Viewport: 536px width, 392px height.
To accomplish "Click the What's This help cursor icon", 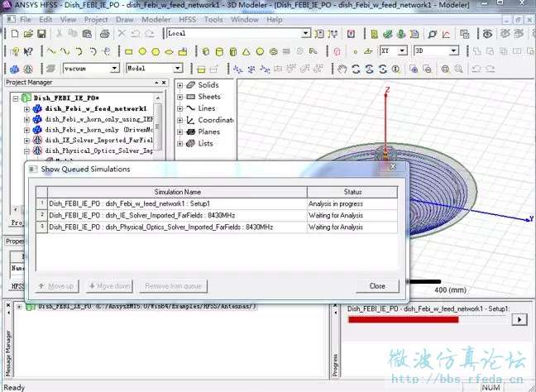I will 28,51.
